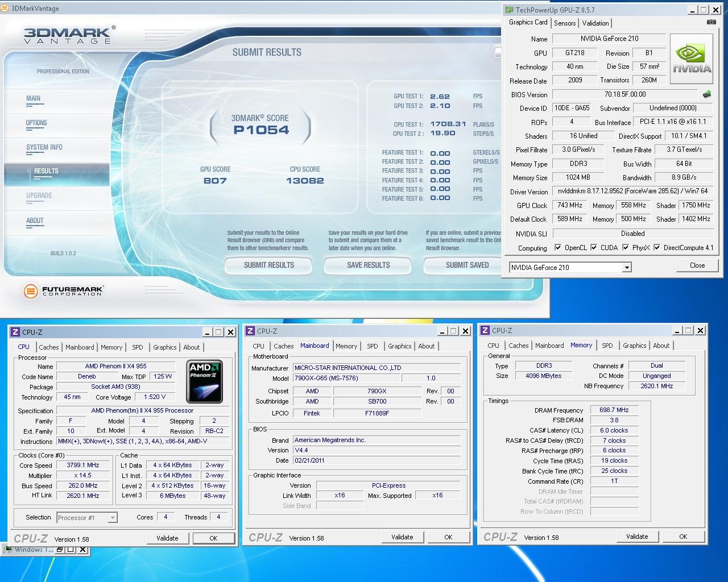Viewport: 728px width, 582px height.
Task: Open the SPD tab in the CPU-Z Mainboard window
Action: 373,346
